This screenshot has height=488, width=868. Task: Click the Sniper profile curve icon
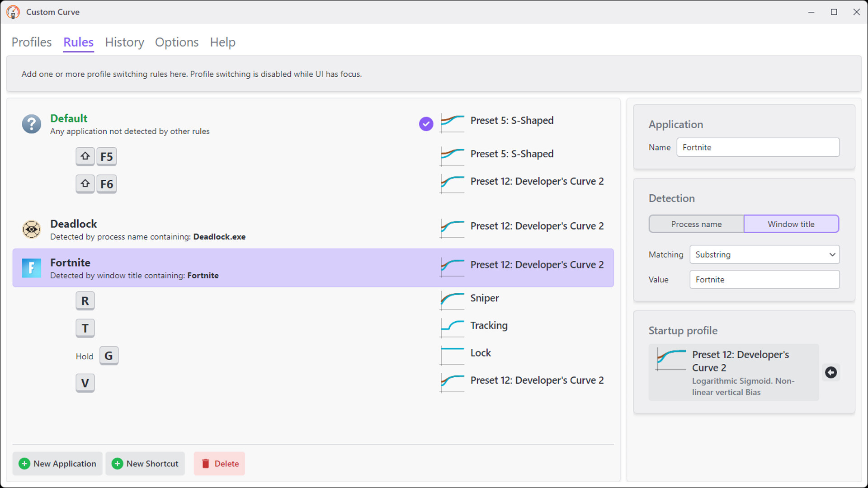tap(451, 301)
